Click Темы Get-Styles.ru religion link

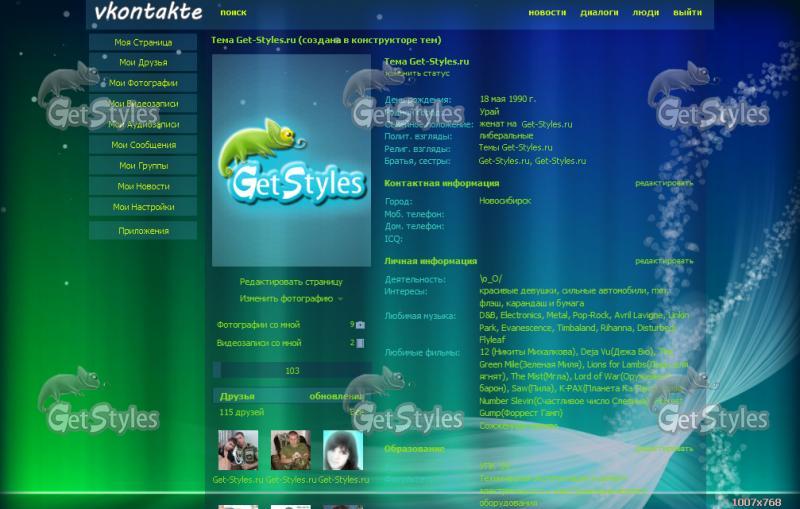[515, 147]
